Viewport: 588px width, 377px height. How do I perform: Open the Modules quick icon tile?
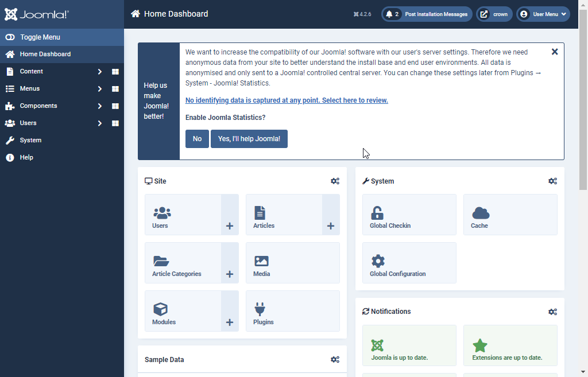[183, 311]
